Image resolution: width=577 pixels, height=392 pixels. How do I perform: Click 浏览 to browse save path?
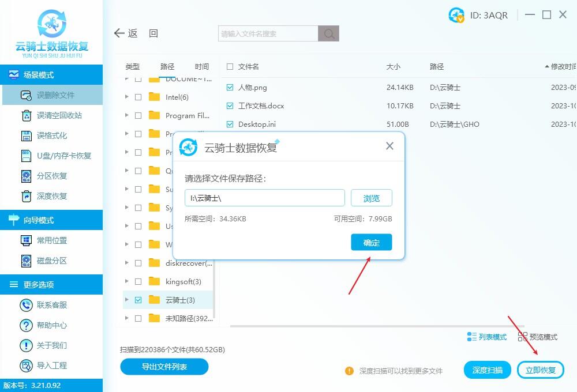[371, 198]
